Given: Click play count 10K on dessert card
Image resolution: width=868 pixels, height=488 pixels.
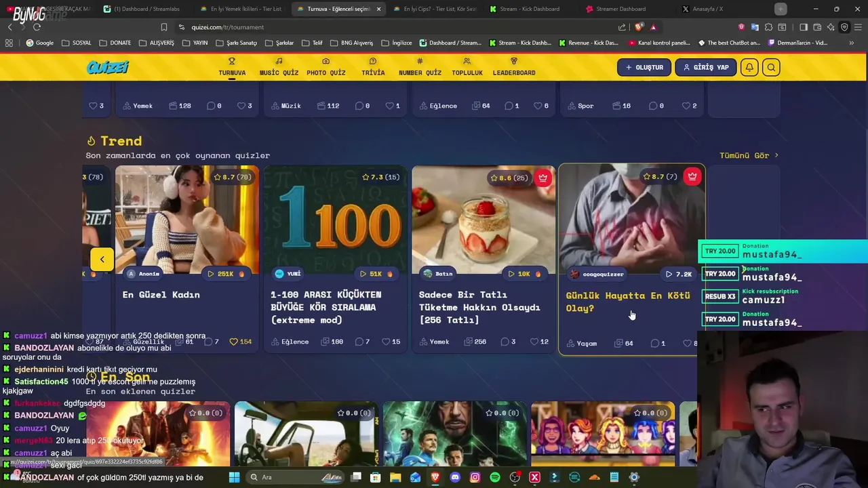Looking at the screenshot, I should [524, 274].
